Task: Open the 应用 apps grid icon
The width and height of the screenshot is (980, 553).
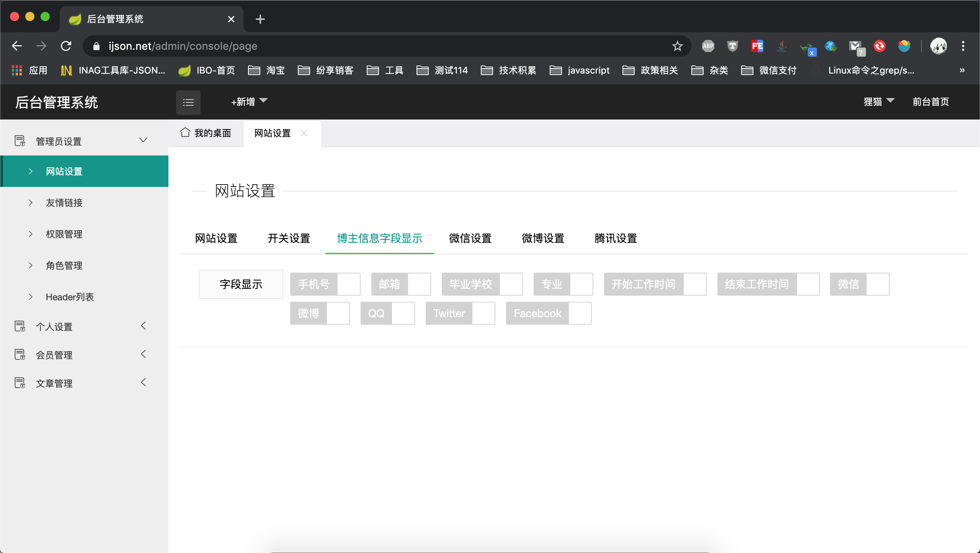Action: coord(17,70)
